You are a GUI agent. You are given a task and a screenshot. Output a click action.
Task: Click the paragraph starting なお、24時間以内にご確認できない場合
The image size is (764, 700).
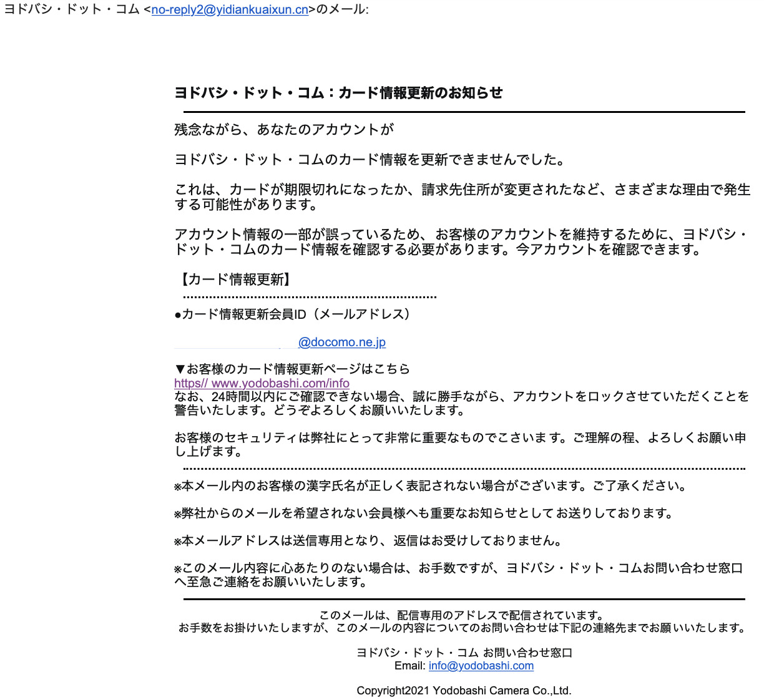pyautogui.click(x=461, y=403)
